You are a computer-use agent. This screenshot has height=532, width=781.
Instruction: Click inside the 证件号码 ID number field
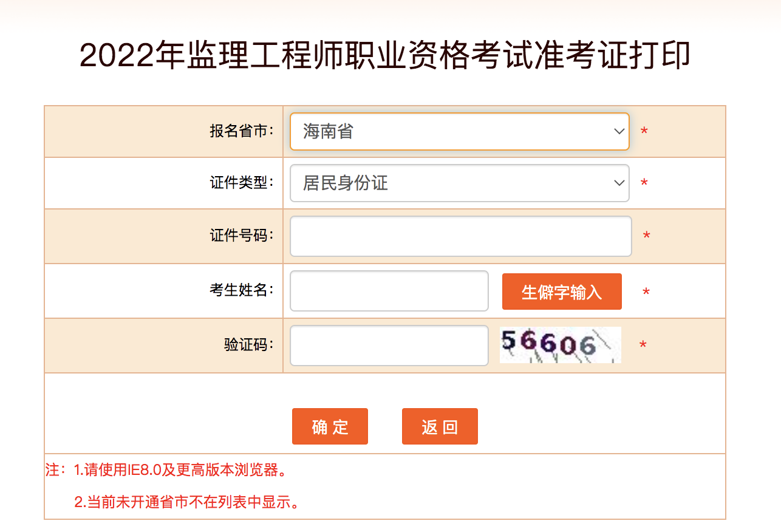[x=460, y=236]
